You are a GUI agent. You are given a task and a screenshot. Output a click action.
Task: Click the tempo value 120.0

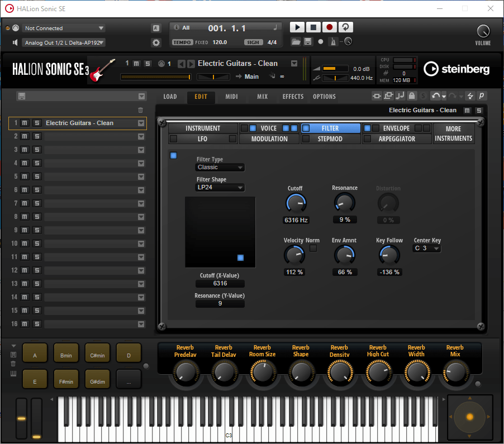(220, 42)
